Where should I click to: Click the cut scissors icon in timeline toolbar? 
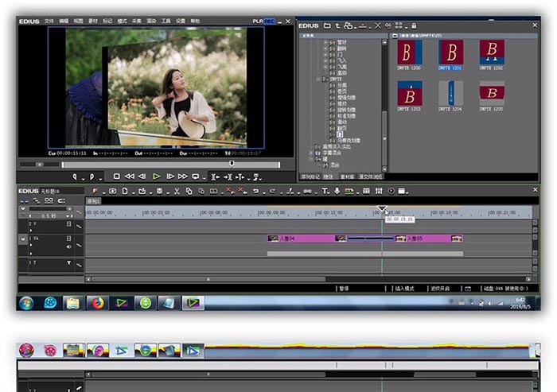tap(177, 191)
